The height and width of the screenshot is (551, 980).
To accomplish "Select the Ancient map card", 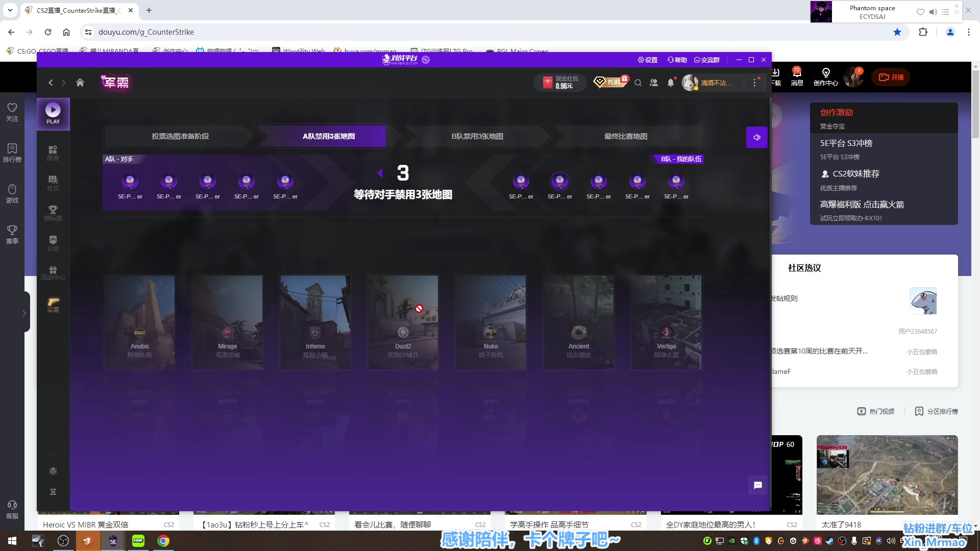I will (x=579, y=322).
